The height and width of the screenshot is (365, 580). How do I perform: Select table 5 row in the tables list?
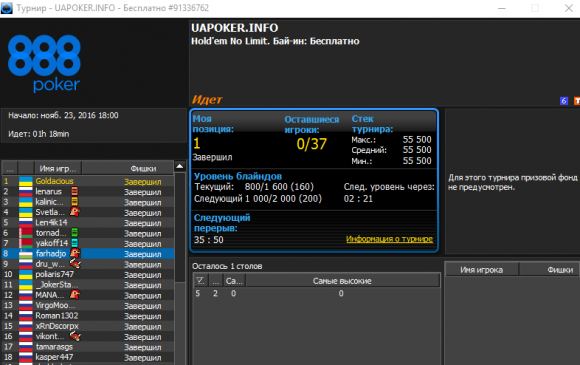[x=317, y=294]
